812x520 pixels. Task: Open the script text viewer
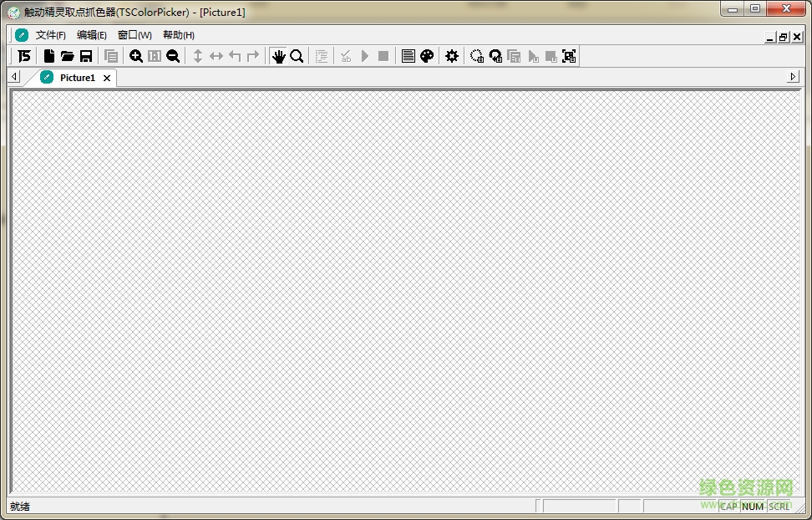coord(408,55)
